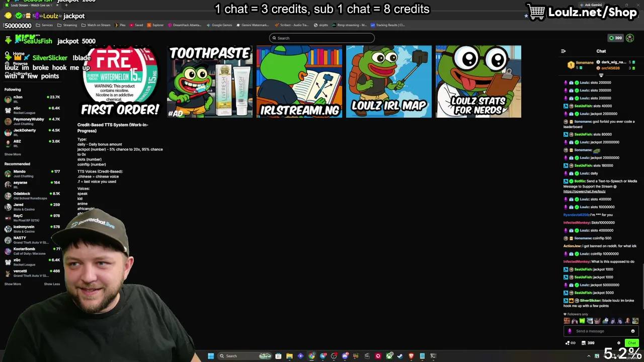Open Loulz Stats for Nerds panel
The width and height of the screenshot is (644, 362).
point(478,81)
